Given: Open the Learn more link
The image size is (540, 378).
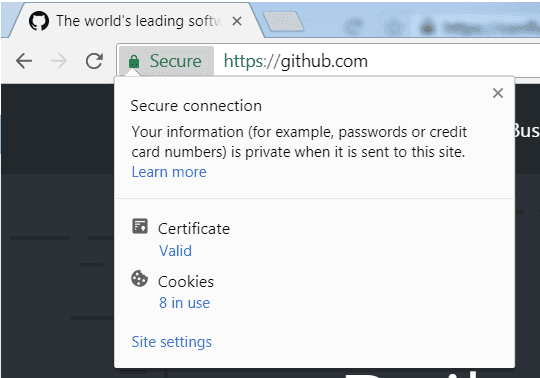Looking at the screenshot, I should [x=169, y=172].
